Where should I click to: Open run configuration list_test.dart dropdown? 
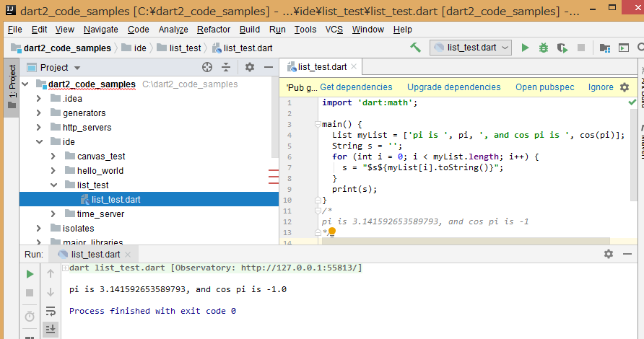pyautogui.click(x=471, y=48)
